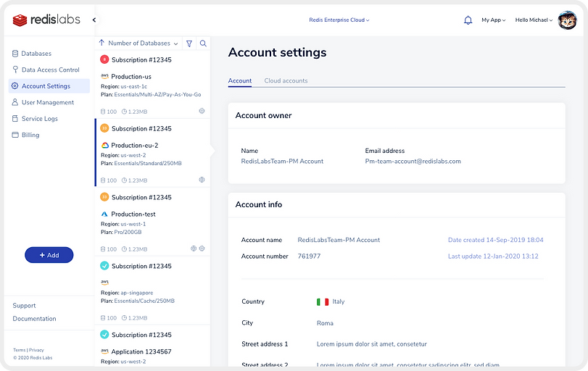Click the Last update 12-Jan-2020 13:12 text
Image resolution: width=588 pixels, height=371 pixels.
493,257
